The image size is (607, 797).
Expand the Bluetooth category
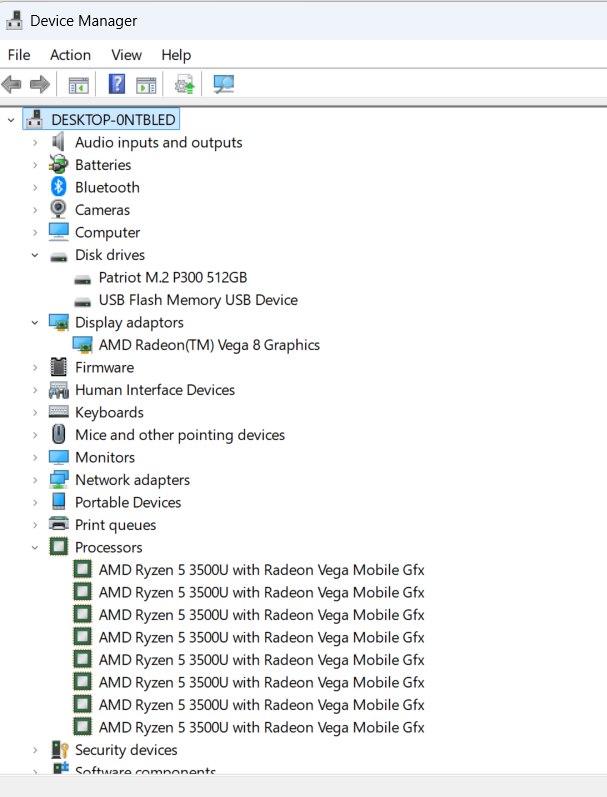(x=35, y=187)
